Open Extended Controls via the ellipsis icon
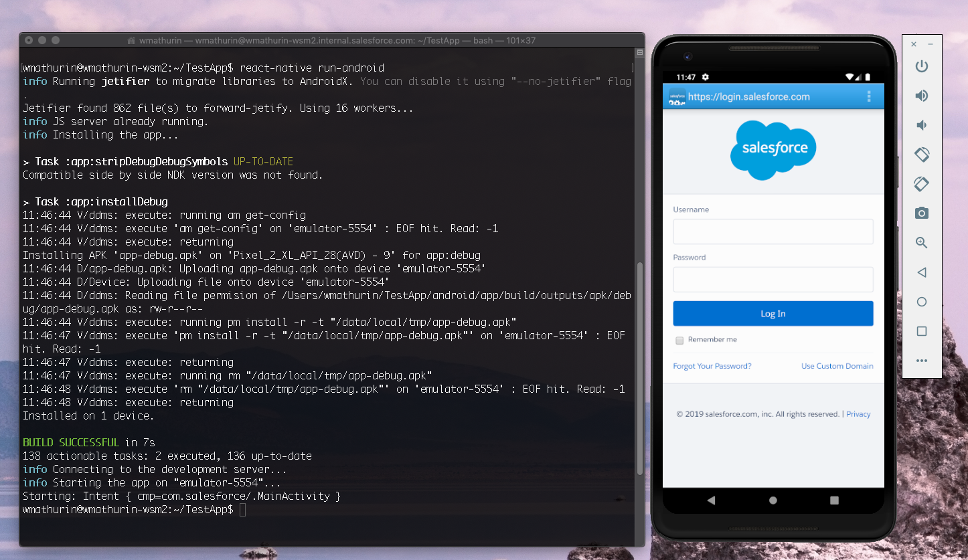968x560 pixels. (922, 361)
